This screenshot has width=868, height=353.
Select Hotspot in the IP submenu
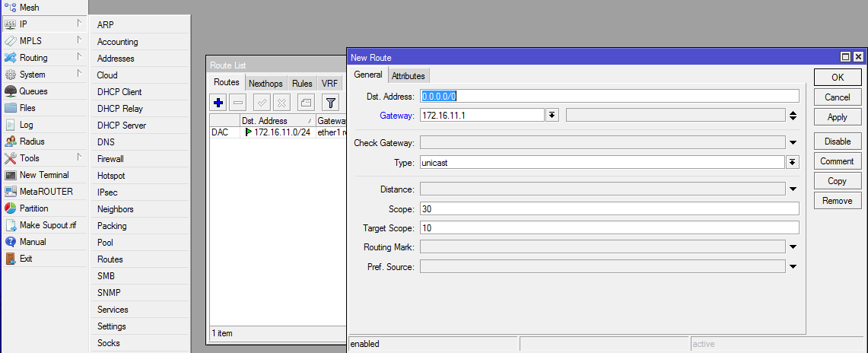point(141,176)
